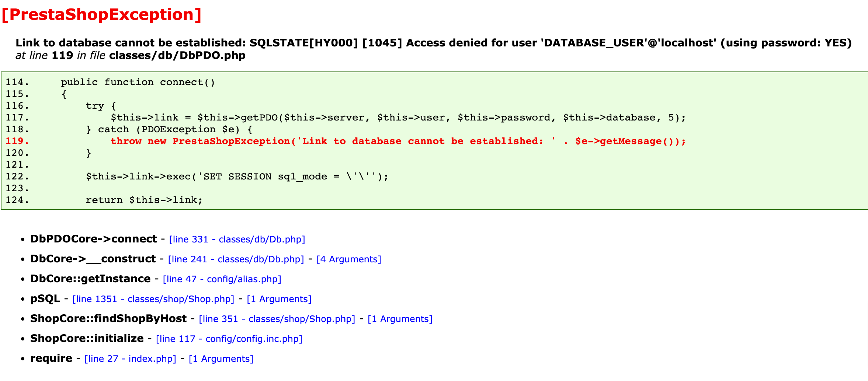Click the file name classes/db/DbPDO.php text
The width and height of the screenshot is (868, 381).
[x=177, y=55]
